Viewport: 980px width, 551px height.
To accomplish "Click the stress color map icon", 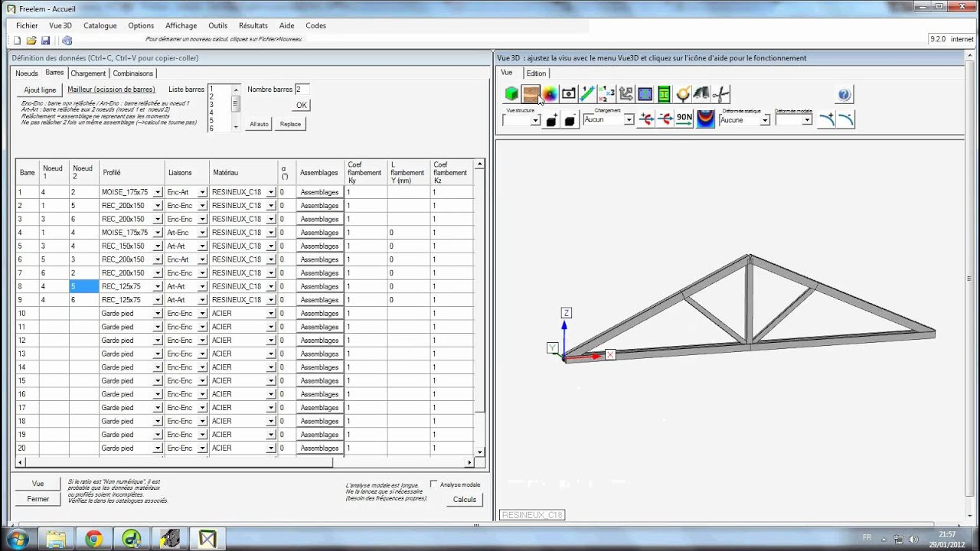I will tap(705, 119).
